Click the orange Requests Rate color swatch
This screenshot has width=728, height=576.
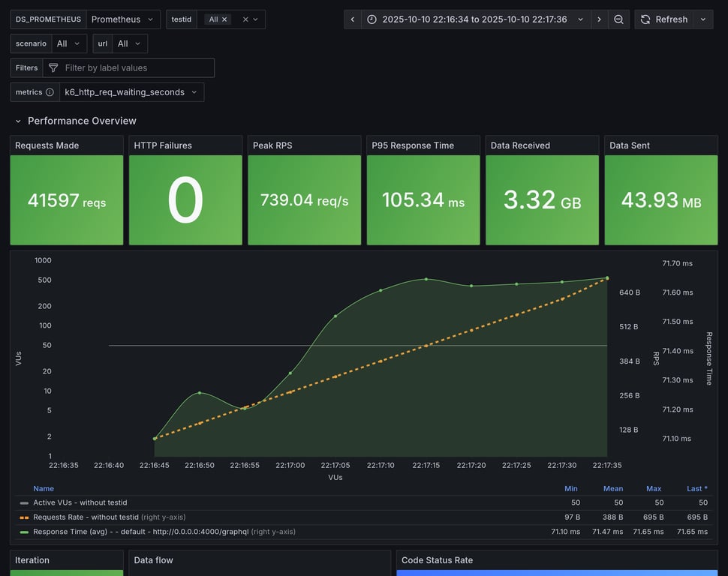coord(24,517)
